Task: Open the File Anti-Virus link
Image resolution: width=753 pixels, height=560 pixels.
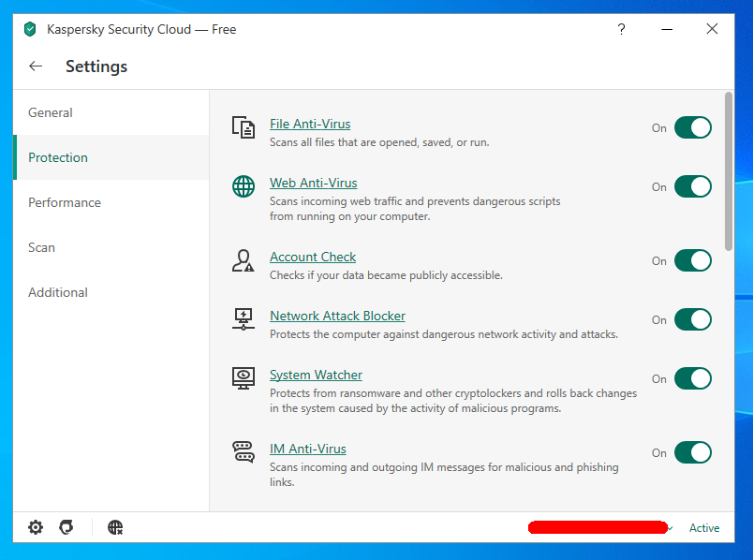Action: click(x=310, y=124)
